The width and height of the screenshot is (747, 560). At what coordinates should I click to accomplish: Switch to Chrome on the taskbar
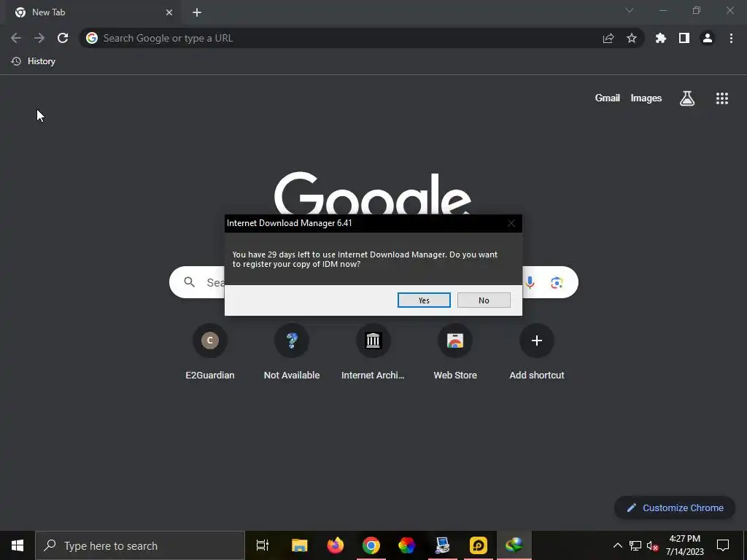pyautogui.click(x=371, y=545)
